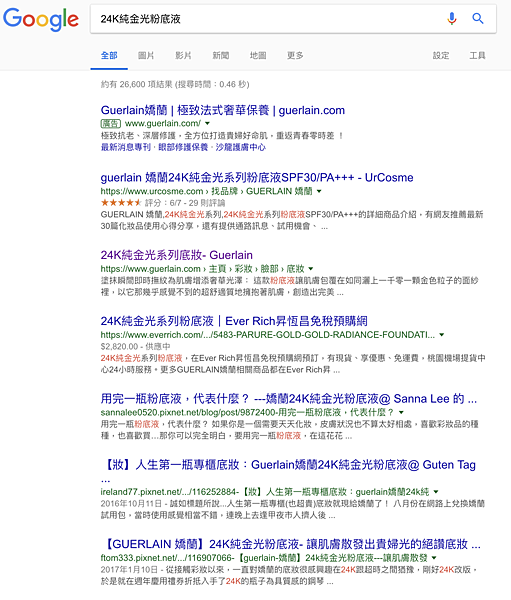Switch to the 影片 tab
The width and height of the screenshot is (511, 600).
point(183,55)
